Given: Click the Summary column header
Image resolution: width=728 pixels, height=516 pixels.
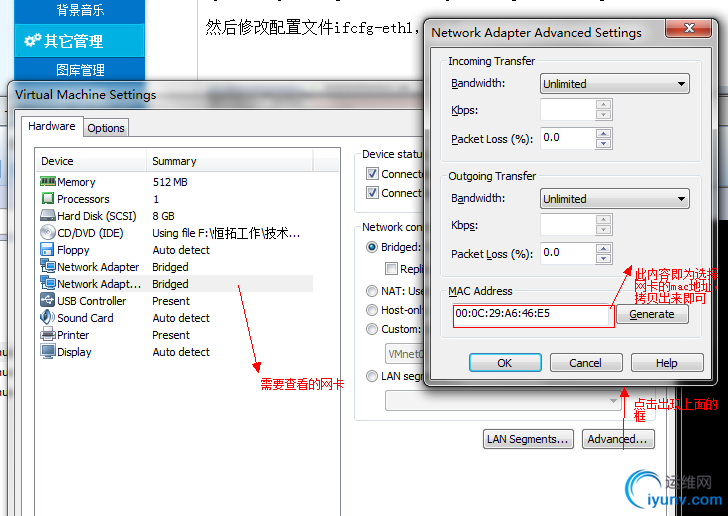Looking at the screenshot, I should pos(230,161).
